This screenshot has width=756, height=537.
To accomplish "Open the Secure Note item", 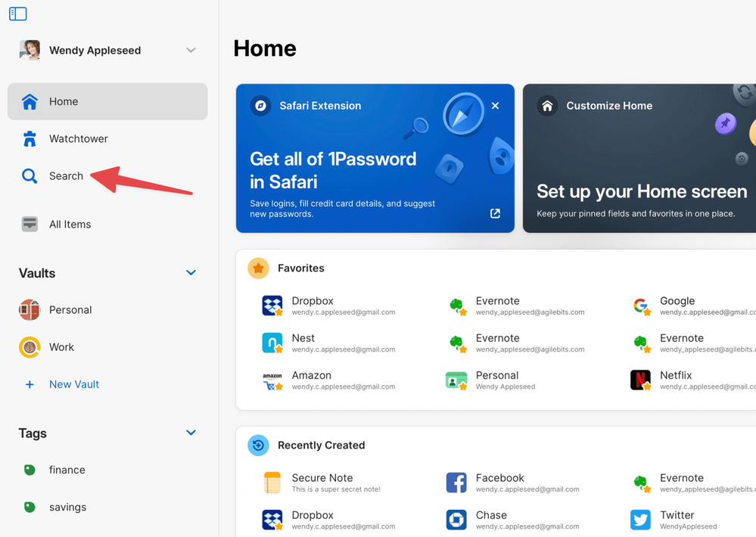I will coord(322,483).
